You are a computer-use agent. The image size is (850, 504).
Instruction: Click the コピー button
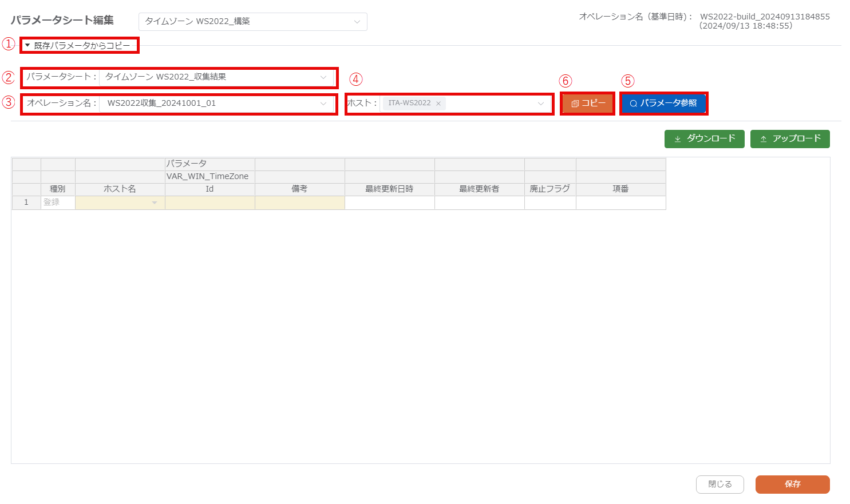[588, 104]
